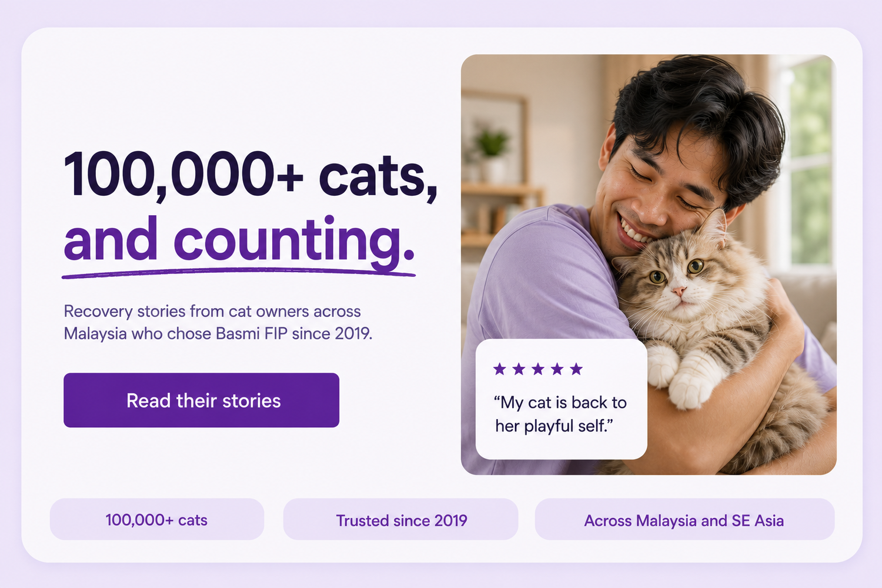Select the fifth rating star
This screenshot has width=882, height=588.
pyautogui.click(x=576, y=369)
